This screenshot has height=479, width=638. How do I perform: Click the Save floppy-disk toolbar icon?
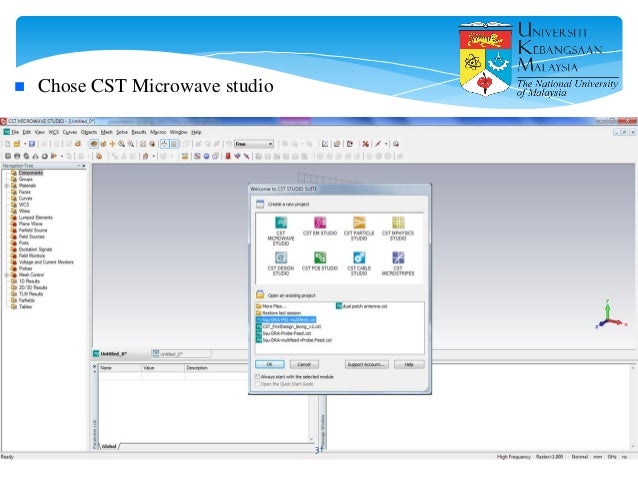[x=32, y=144]
